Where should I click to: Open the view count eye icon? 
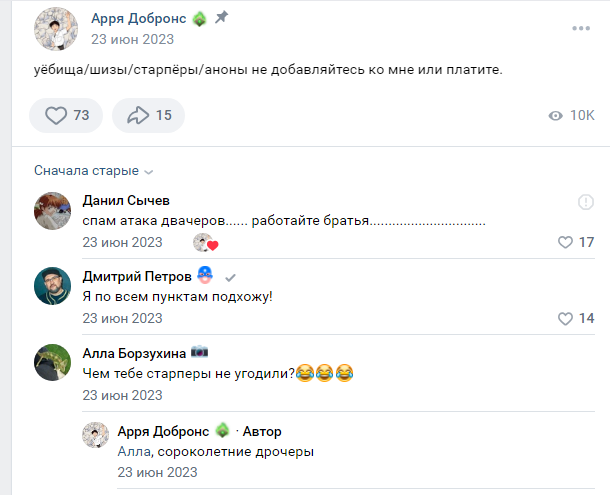pyautogui.click(x=556, y=116)
